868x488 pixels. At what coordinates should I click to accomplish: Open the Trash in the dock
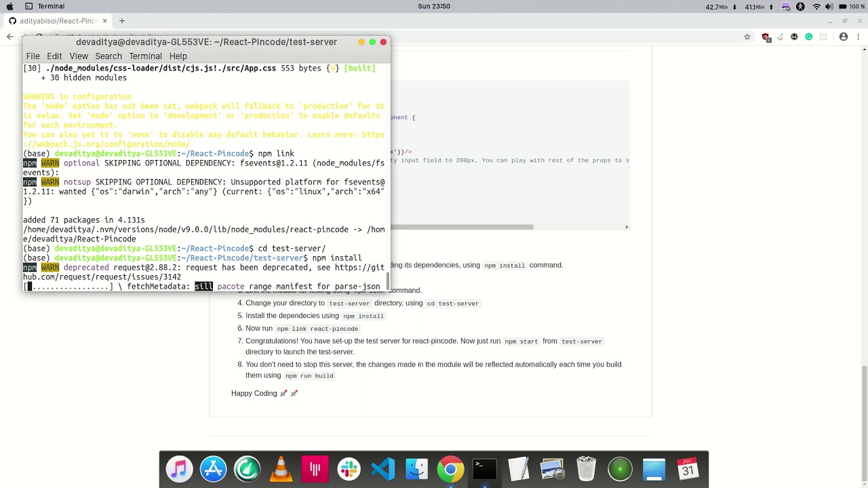(x=587, y=469)
